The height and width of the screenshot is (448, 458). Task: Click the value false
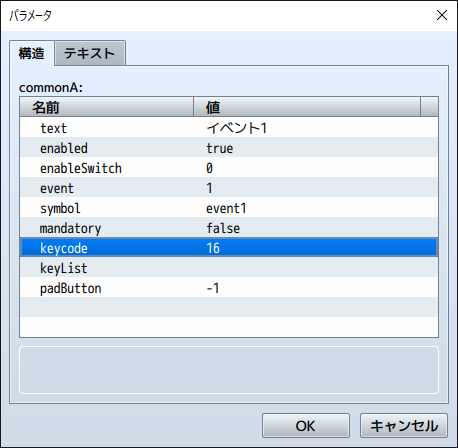[223, 228]
